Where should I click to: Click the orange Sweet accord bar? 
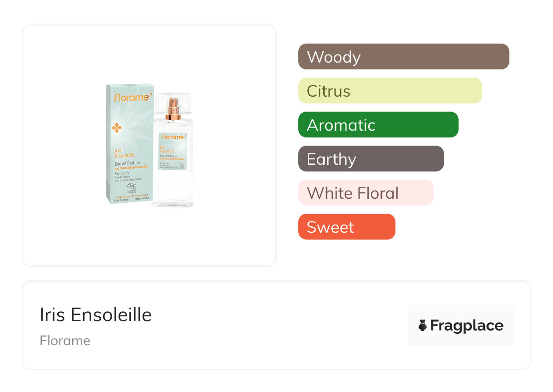346,227
